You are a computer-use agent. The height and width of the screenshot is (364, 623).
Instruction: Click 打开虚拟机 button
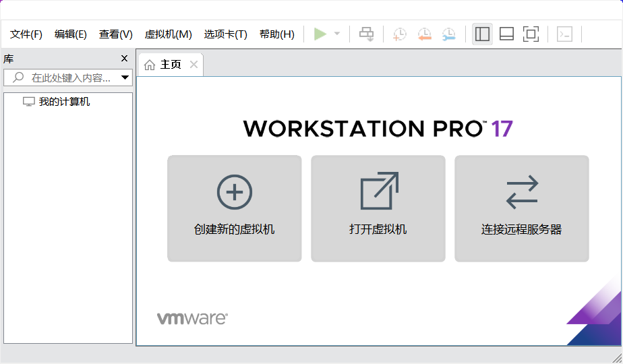(378, 208)
